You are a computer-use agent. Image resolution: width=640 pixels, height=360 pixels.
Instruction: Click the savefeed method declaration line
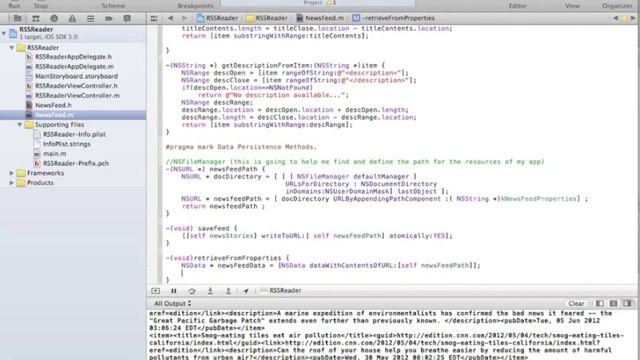pos(201,229)
